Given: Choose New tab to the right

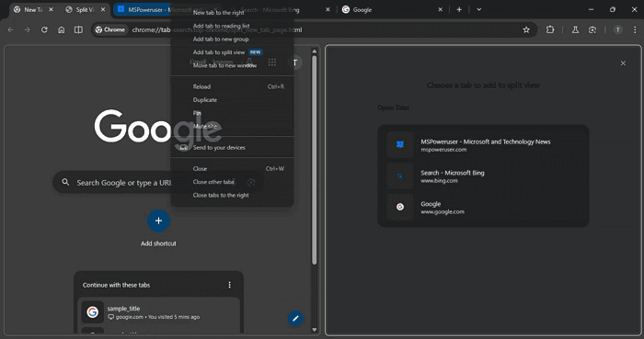Looking at the screenshot, I should (232, 13).
